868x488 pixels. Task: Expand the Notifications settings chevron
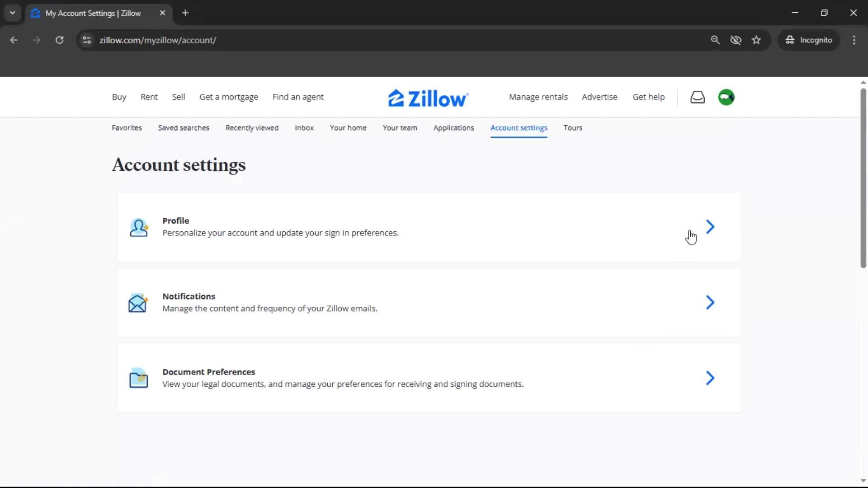coord(709,302)
